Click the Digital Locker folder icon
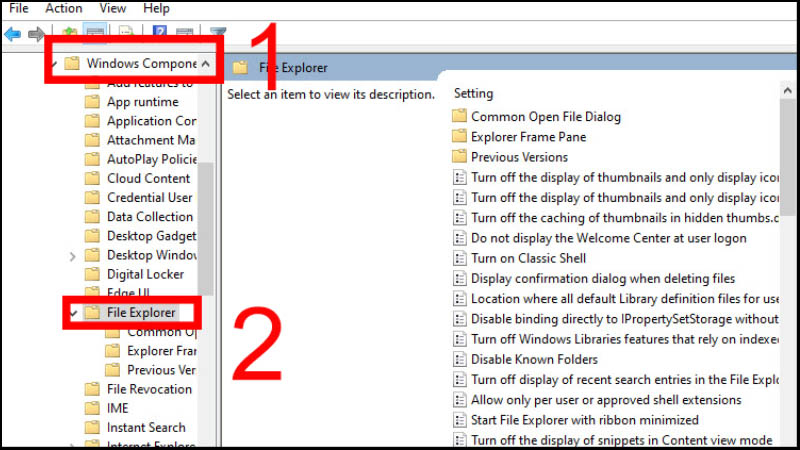Viewport: 800px width, 450px height. coord(92,274)
